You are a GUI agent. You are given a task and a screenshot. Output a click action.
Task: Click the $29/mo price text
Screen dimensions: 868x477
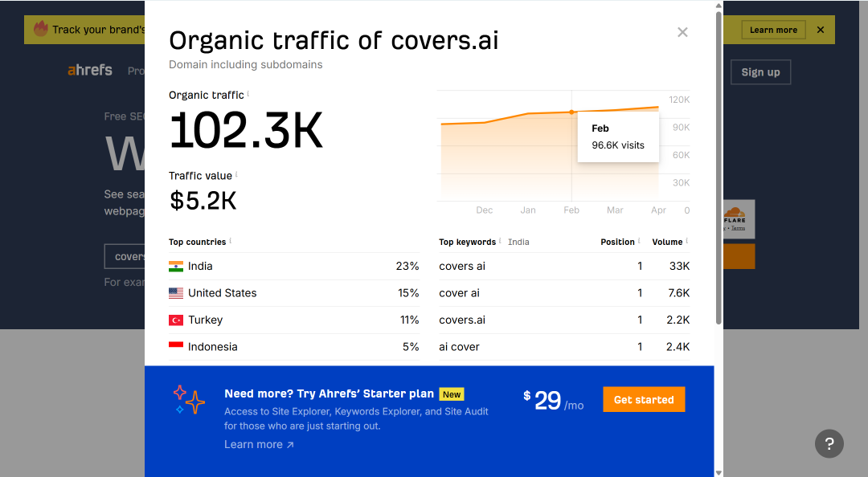pos(554,400)
